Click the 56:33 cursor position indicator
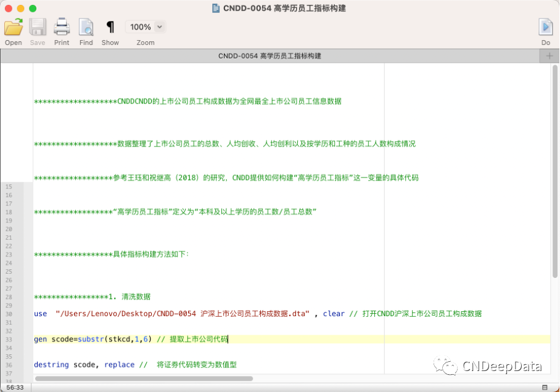 [15, 387]
